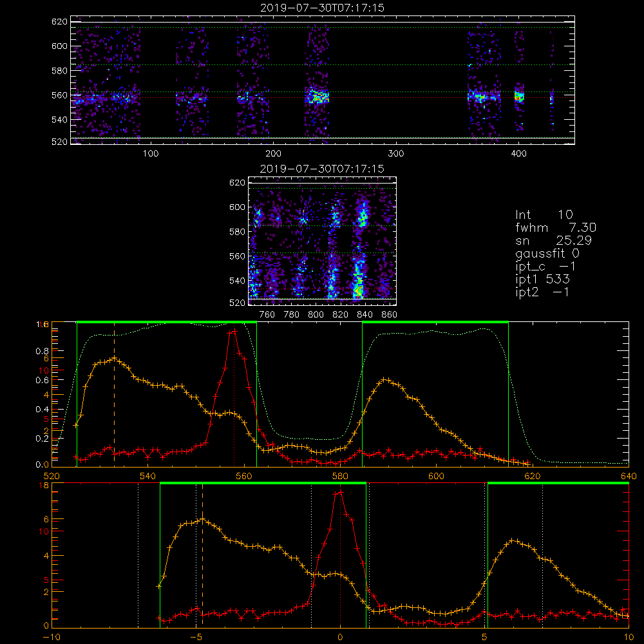The image size is (644, 644).
Task: Click x-axis label 760 on middle image
Action: 267,315
